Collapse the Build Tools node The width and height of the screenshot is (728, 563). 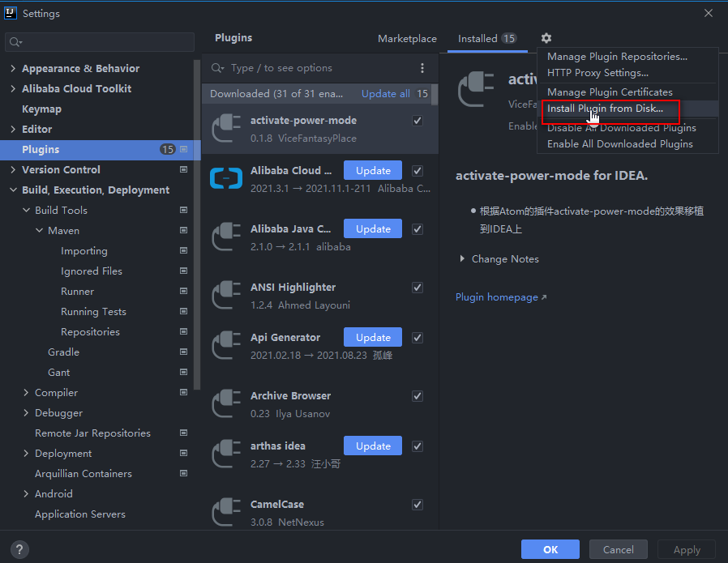tap(26, 210)
